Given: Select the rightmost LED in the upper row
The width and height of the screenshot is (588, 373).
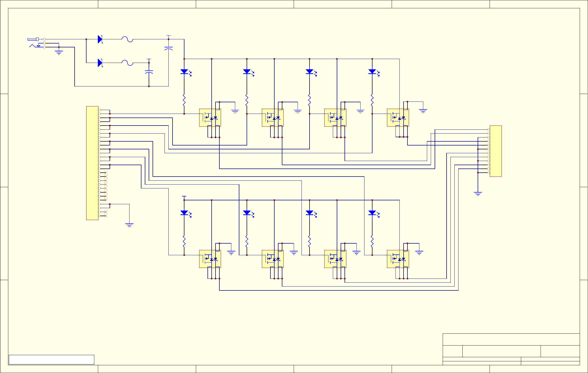Looking at the screenshot, I should tap(374, 72).
